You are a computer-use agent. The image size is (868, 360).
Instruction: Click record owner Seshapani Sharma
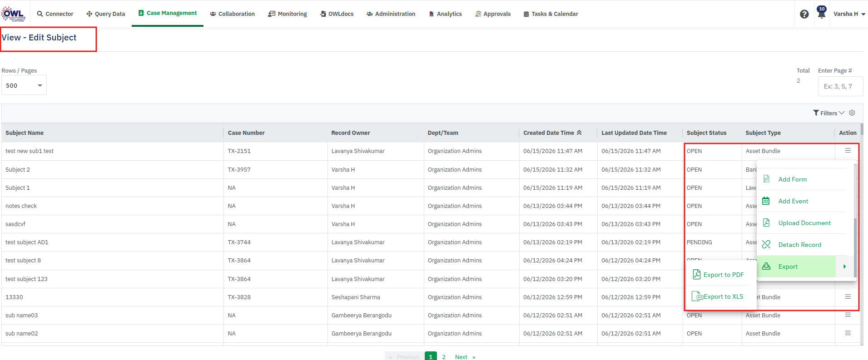(x=356, y=297)
